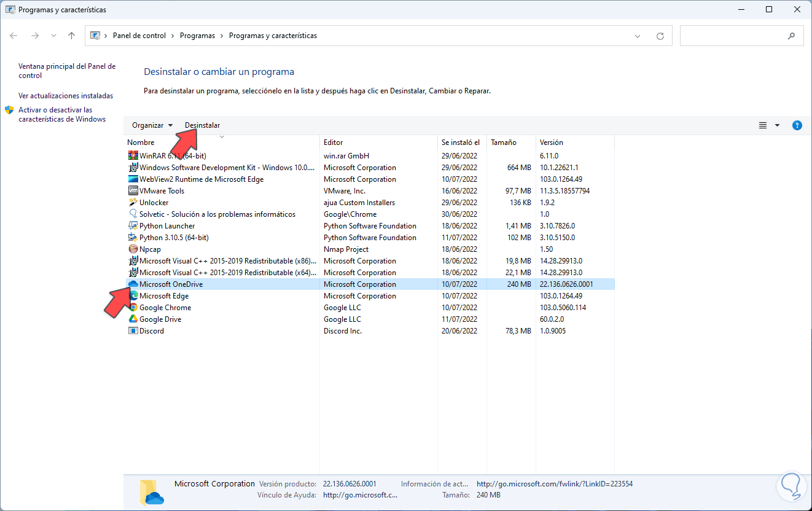Select the Google Drive row

click(x=369, y=319)
